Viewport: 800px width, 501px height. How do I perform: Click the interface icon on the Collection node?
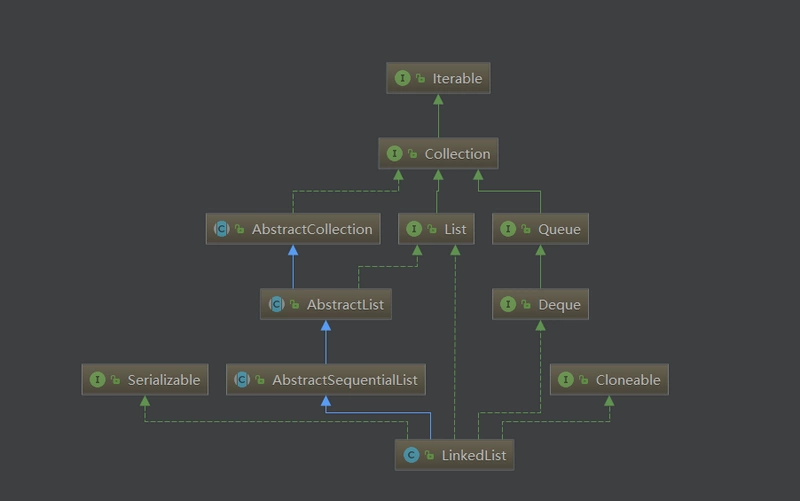click(x=394, y=154)
